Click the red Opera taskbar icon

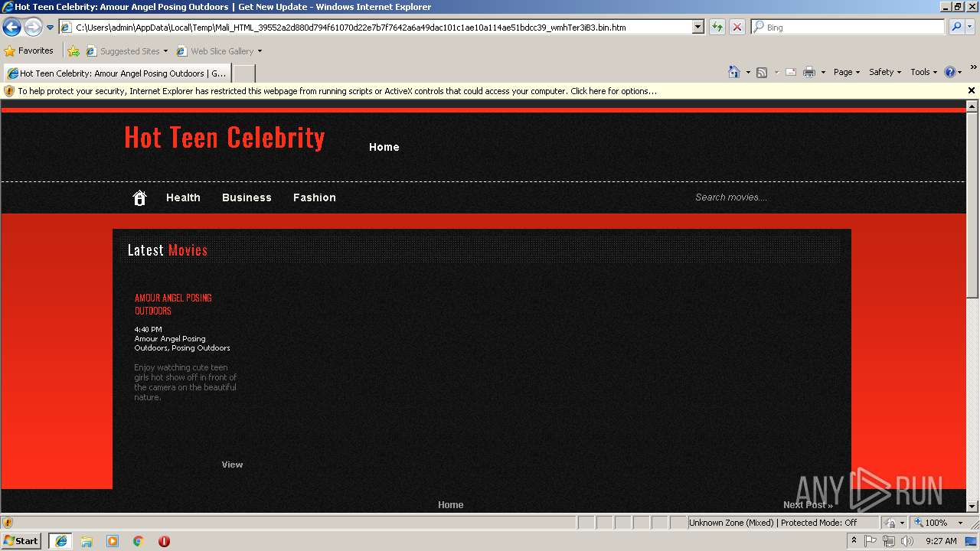[164, 541]
